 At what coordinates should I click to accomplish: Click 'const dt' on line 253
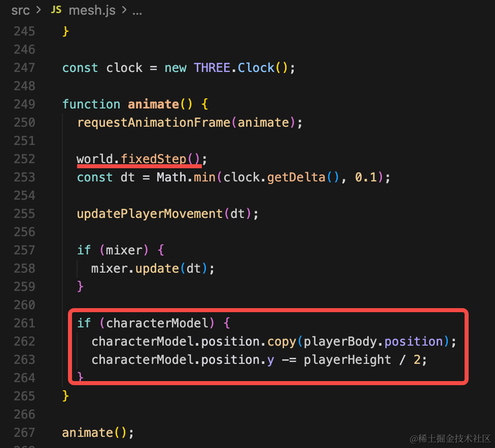106,177
